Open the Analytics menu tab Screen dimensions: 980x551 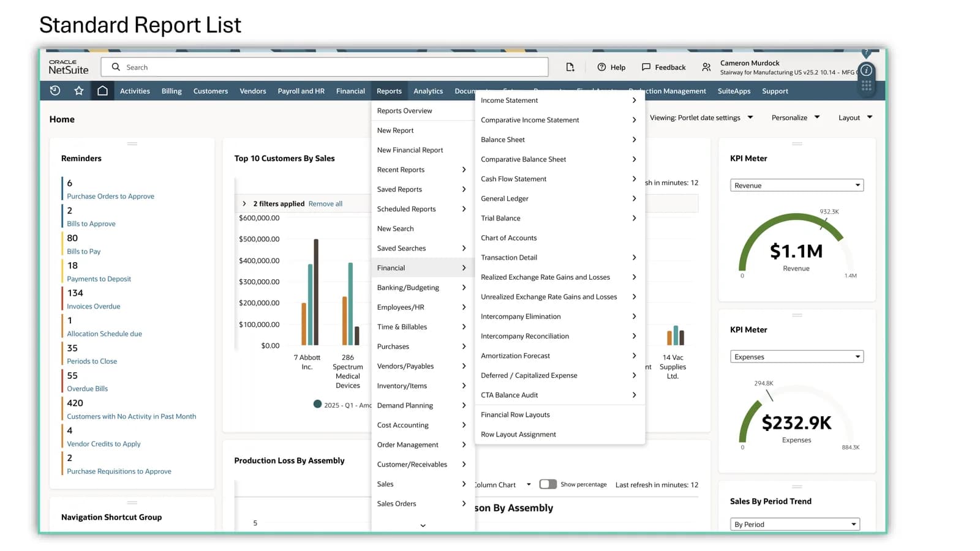tap(428, 91)
